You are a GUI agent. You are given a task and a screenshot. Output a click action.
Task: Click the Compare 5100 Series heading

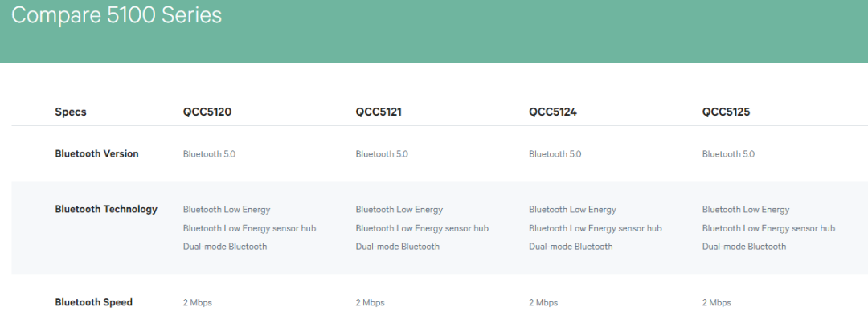117,15
